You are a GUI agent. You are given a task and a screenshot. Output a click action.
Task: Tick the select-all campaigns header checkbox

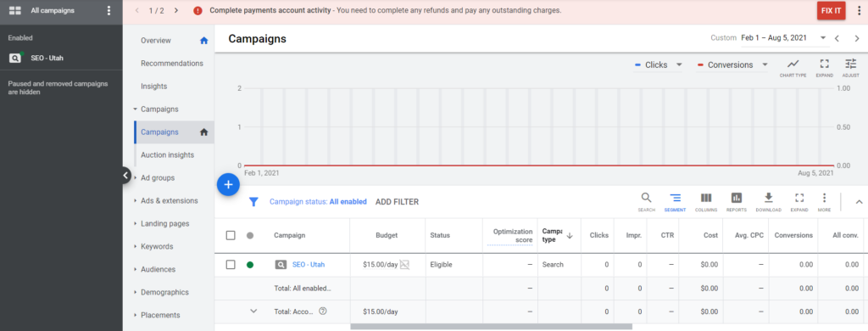pos(231,236)
